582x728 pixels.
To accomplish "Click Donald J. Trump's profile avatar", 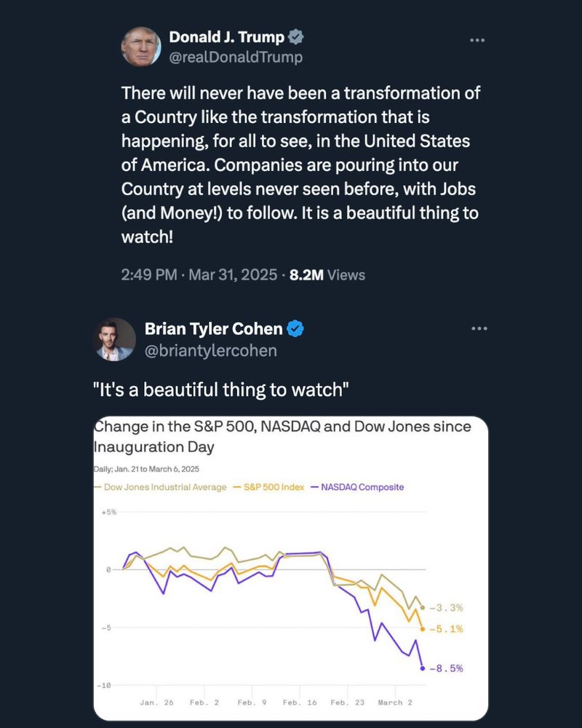I will [141, 47].
